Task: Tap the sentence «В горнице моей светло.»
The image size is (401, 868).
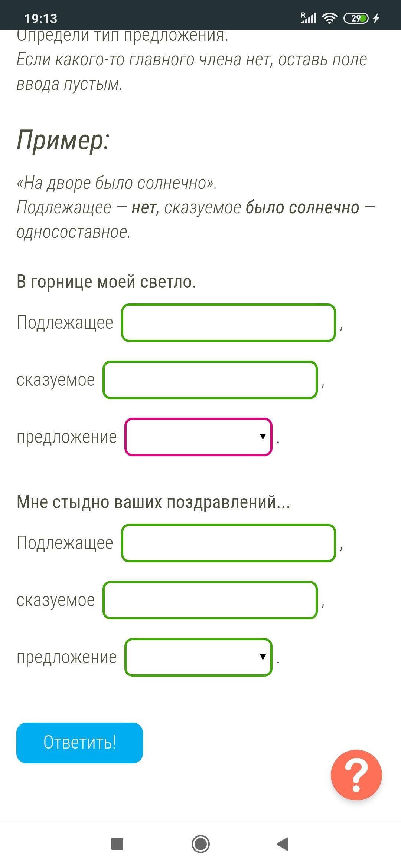Action: 106,282
